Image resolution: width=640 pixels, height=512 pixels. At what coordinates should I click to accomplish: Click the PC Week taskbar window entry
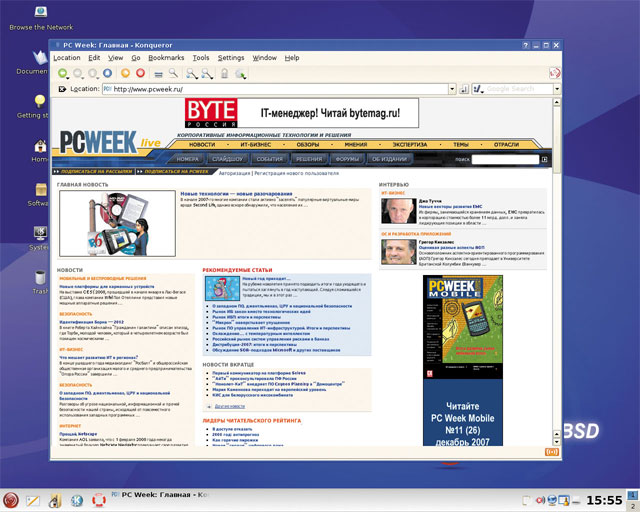(160, 495)
